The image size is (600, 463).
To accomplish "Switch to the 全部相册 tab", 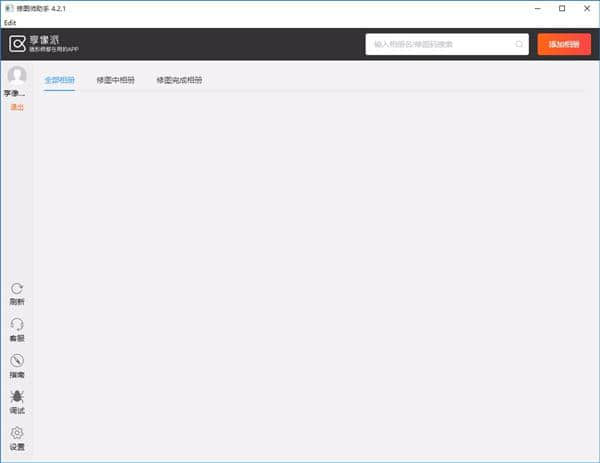I will coord(59,80).
